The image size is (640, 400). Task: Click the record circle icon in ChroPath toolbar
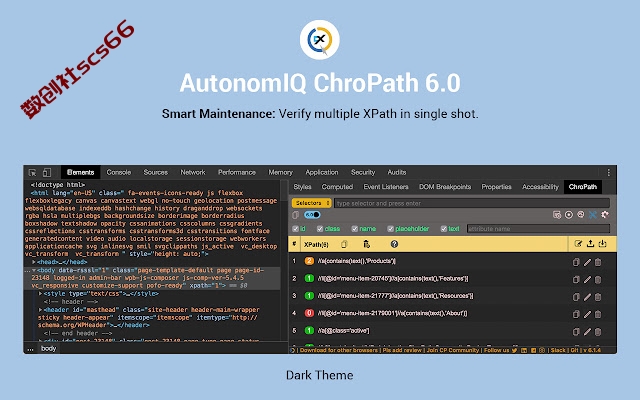click(x=569, y=215)
